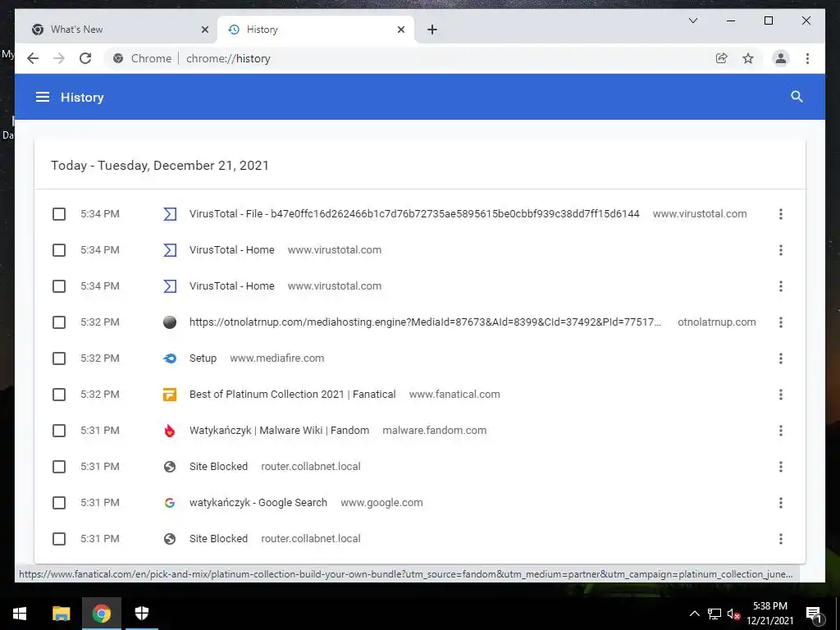Image resolution: width=840 pixels, height=630 pixels.
Task: Open actions menu for Fanatical entry
Action: pyautogui.click(x=781, y=395)
